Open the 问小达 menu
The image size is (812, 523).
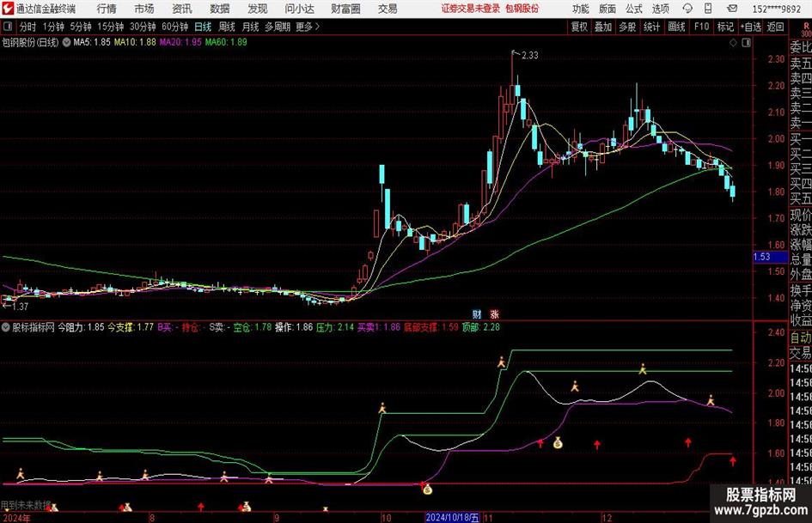299,9
